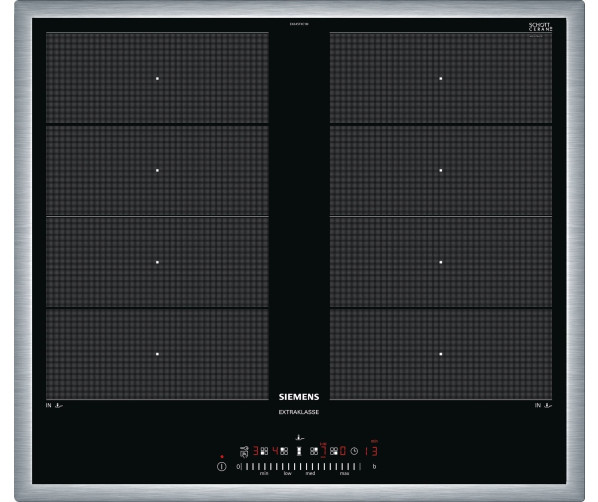The width and height of the screenshot is (598, 502).
Task: Tap the red 13 timer display
Action: click(371, 451)
